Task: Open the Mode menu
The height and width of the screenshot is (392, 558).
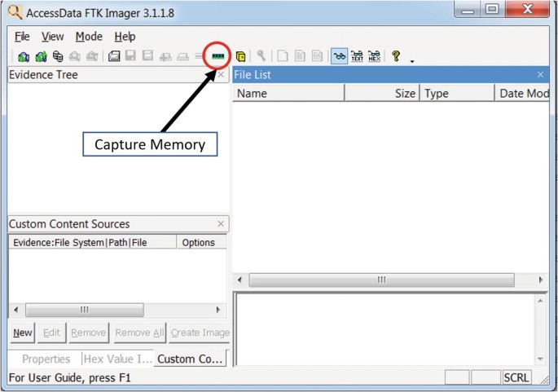Action: (89, 37)
